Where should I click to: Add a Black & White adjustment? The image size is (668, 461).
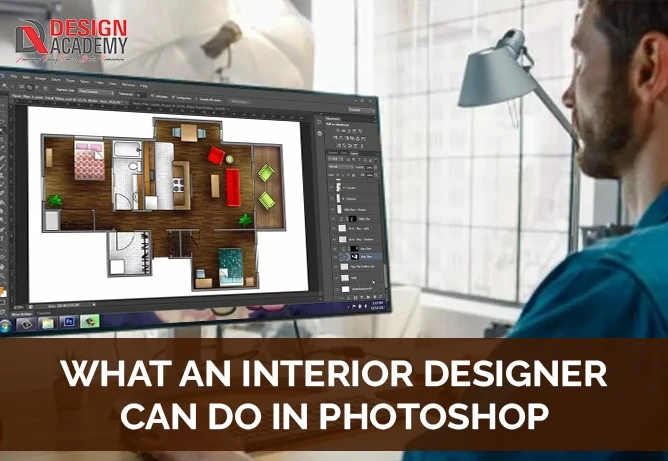pyautogui.click(x=347, y=138)
